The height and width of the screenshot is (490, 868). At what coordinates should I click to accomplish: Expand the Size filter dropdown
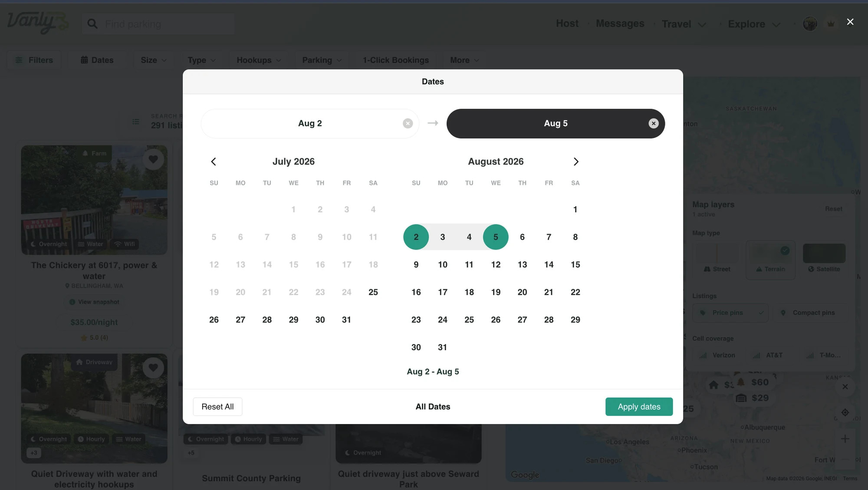pyautogui.click(x=154, y=60)
